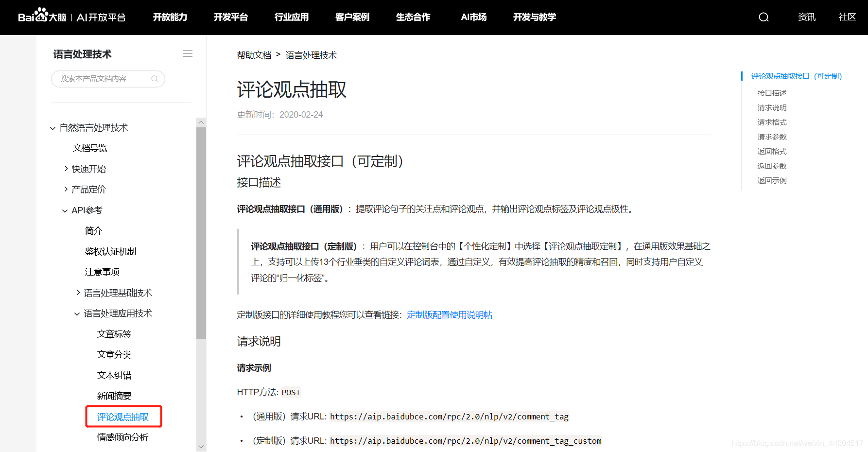
Task: Open the 定制版配置使用说明帖 link
Action: [449, 314]
